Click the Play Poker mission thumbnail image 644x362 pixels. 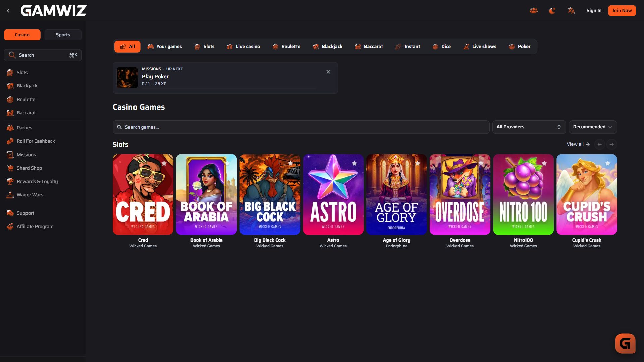point(127,78)
